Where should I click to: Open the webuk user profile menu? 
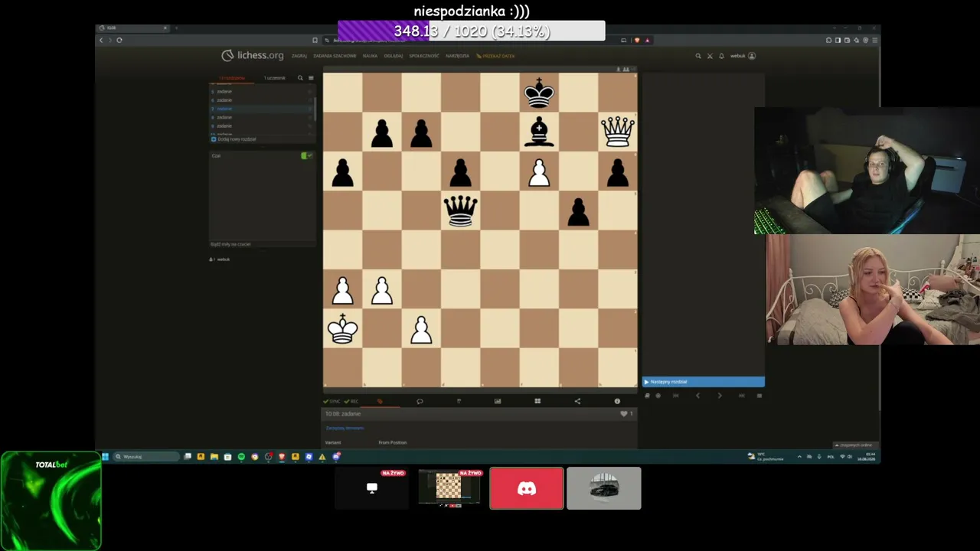743,56
